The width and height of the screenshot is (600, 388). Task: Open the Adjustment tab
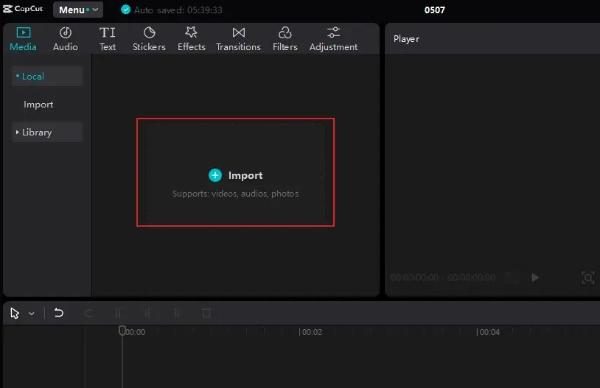(x=334, y=39)
